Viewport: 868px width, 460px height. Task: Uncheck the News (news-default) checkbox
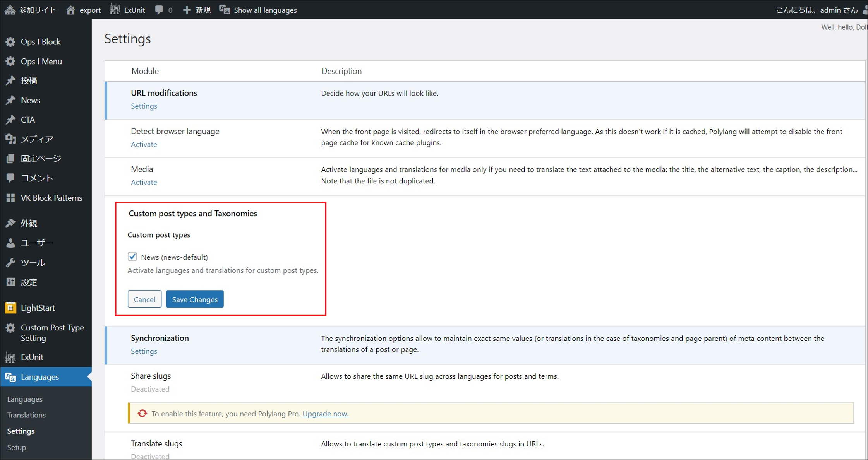point(132,257)
